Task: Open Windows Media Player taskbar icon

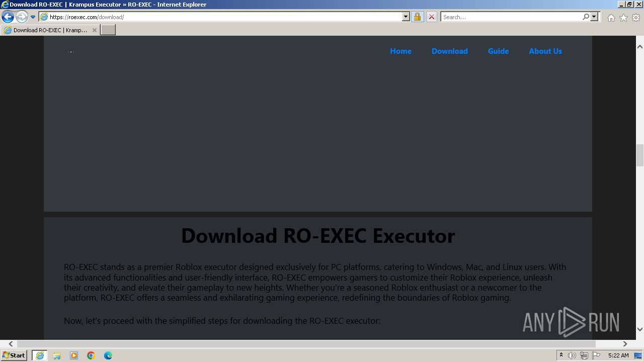Action: [74, 355]
